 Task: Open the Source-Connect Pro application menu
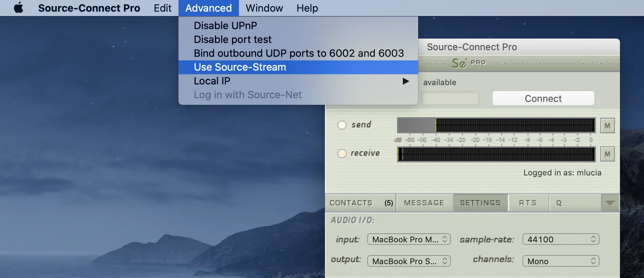click(89, 8)
